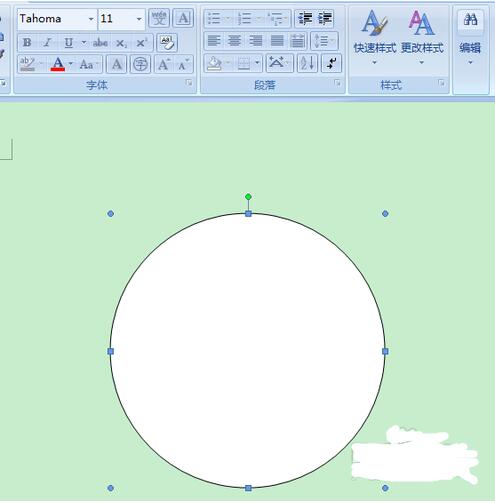Image resolution: width=495 pixels, height=503 pixels.
Task: Toggle Underline formatting button
Action: 69,43
